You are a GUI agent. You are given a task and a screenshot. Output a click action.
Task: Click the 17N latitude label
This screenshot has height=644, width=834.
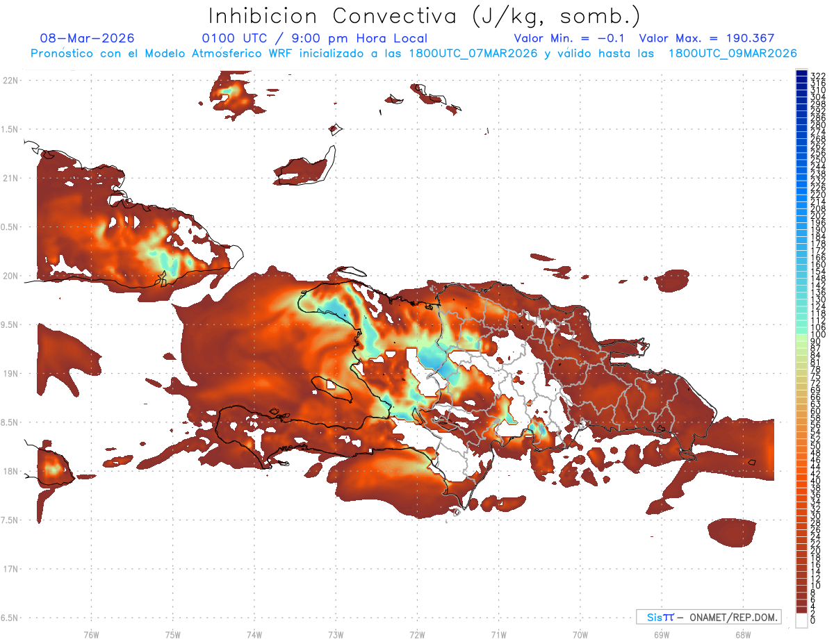10,569
